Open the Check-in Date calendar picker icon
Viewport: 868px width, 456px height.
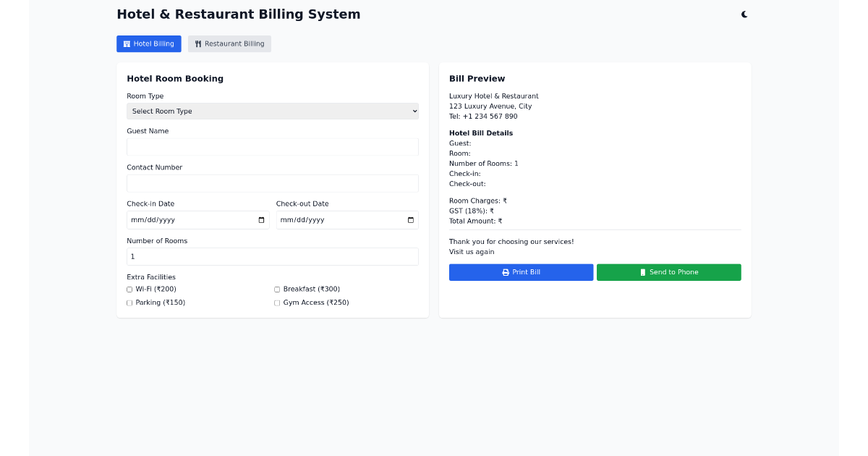click(x=261, y=219)
